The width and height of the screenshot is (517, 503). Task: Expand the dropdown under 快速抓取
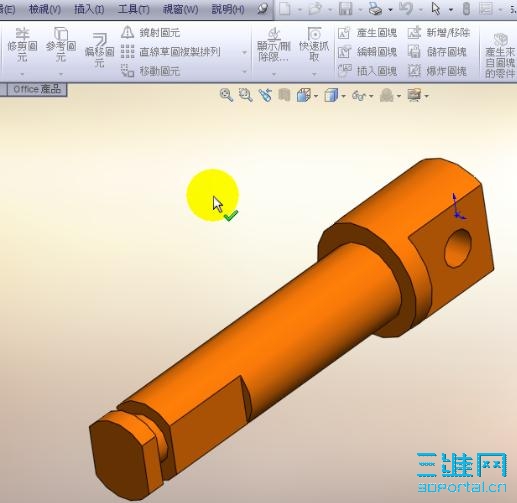point(314,74)
